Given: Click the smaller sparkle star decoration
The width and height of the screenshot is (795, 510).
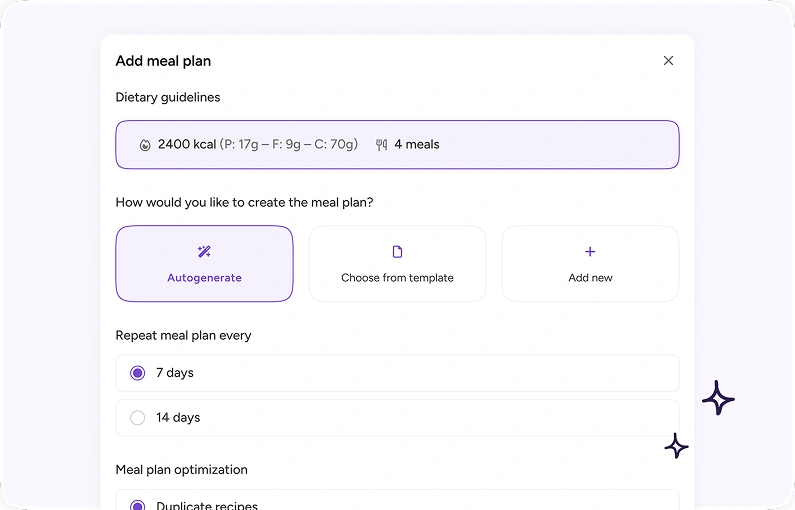Looking at the screenshot, I should point(676,446).
